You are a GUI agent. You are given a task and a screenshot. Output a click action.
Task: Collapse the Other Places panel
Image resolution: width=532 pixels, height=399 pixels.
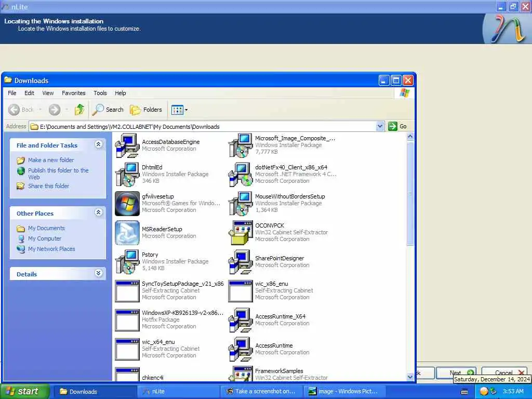point(98,212)
